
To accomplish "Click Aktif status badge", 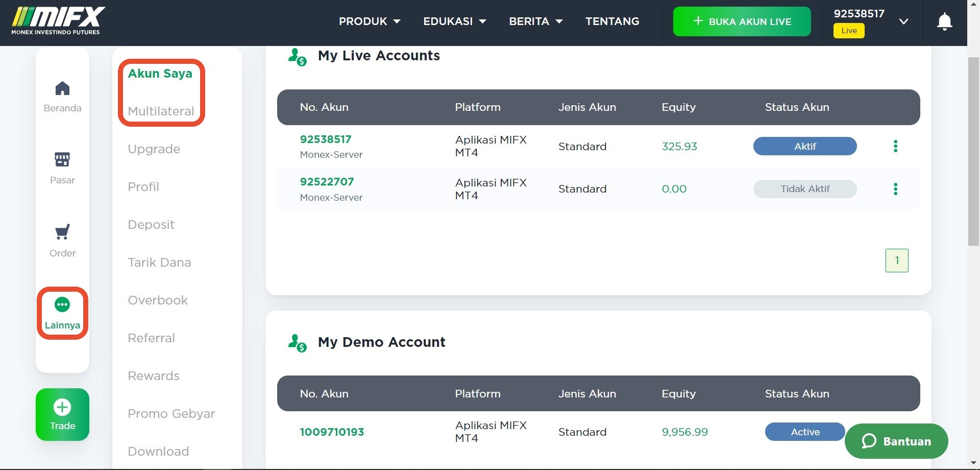I will pos(805,146).
